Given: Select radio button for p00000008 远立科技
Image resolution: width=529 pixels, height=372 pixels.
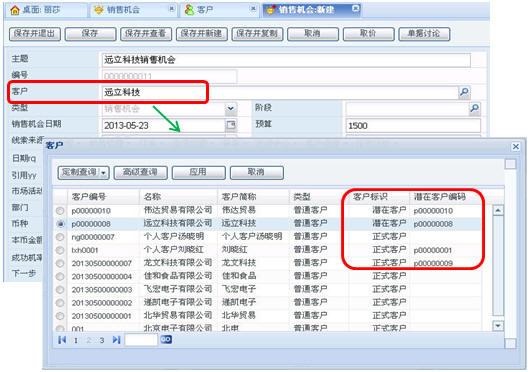Looking at the screenshot, I should pos(60,224).
